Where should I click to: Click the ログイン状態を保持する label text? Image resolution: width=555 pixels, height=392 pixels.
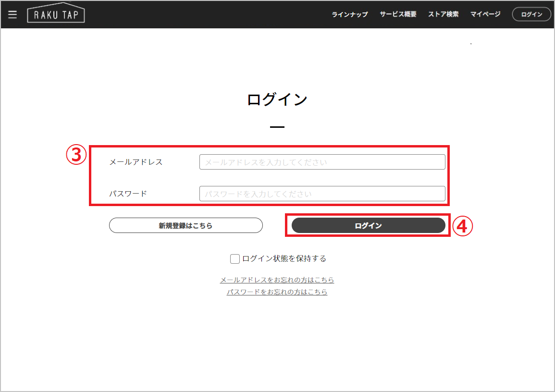(284, 259)
